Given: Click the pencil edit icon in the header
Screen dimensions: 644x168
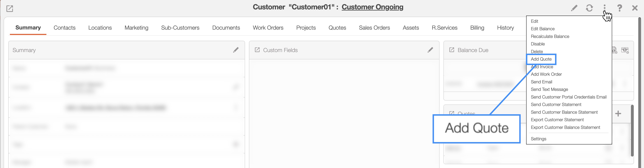Looking at the screenshot, I should tap(574, 8).
